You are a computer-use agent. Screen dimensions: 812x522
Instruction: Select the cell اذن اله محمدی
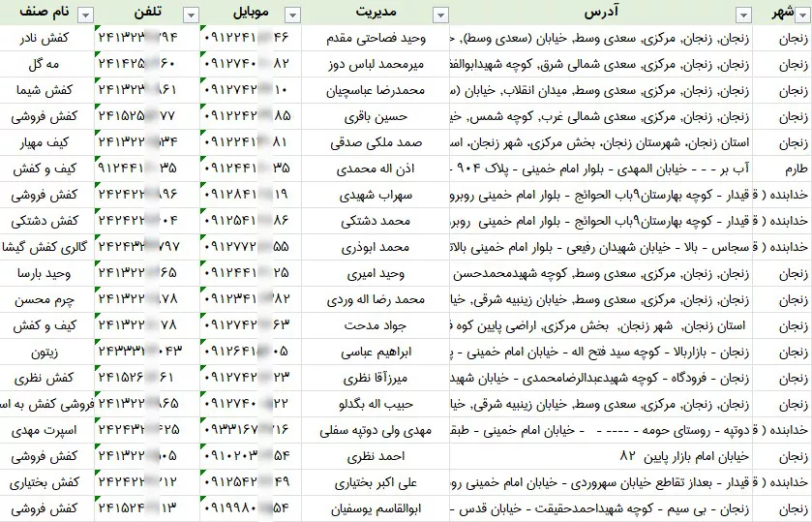point(376,169)
